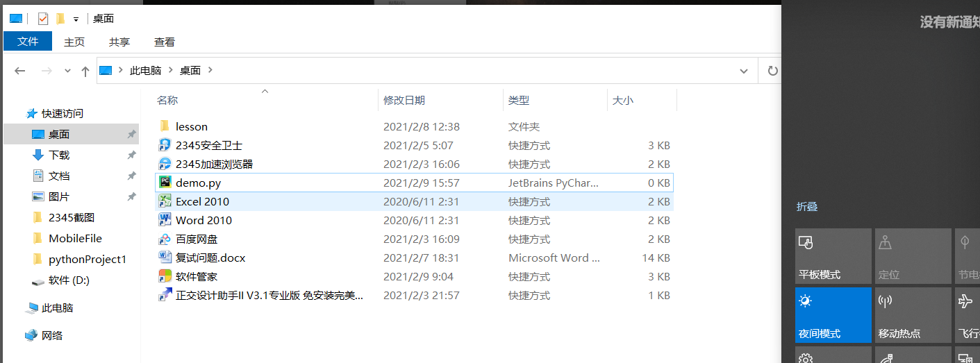Viewport: 980px width, 363px height.
Task: Click the pin icon next to 文档
Action: [x=131, y=176]
